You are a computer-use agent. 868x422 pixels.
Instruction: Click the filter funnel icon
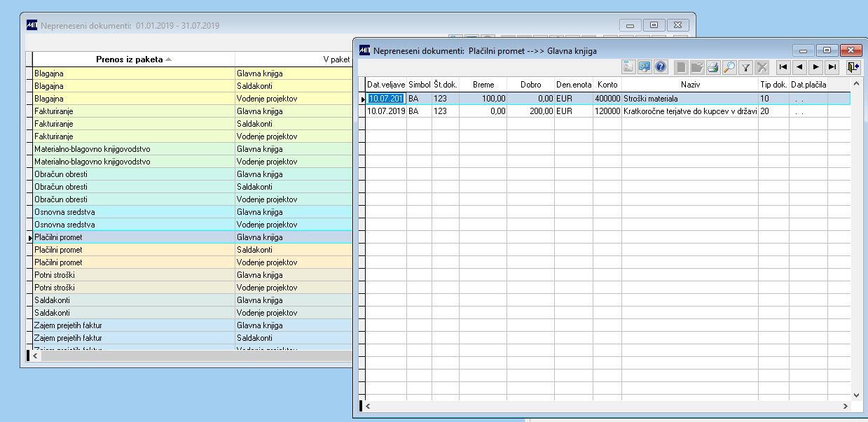746,67
